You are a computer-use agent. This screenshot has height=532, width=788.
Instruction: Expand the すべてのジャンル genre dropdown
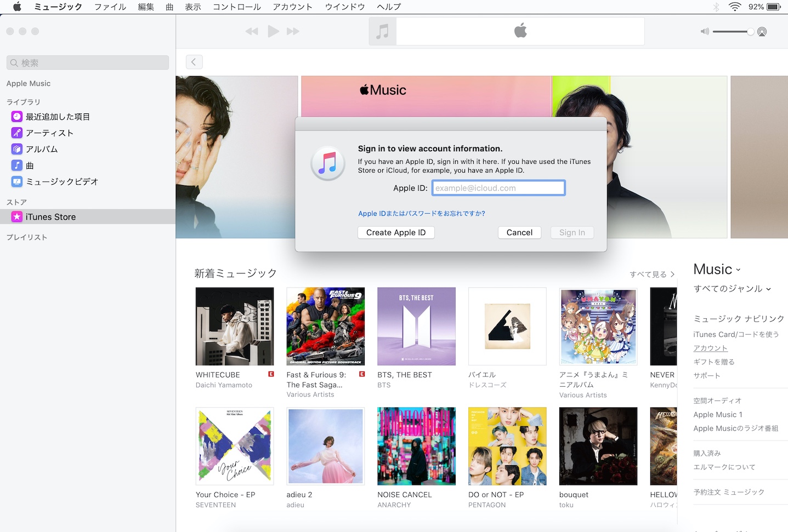[732, 289]
